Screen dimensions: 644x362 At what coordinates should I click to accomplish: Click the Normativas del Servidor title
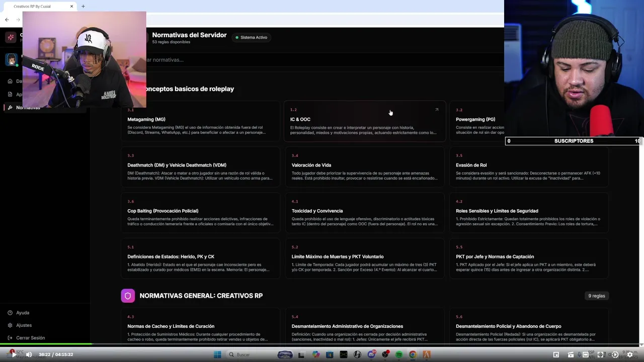tap(189, 35)
